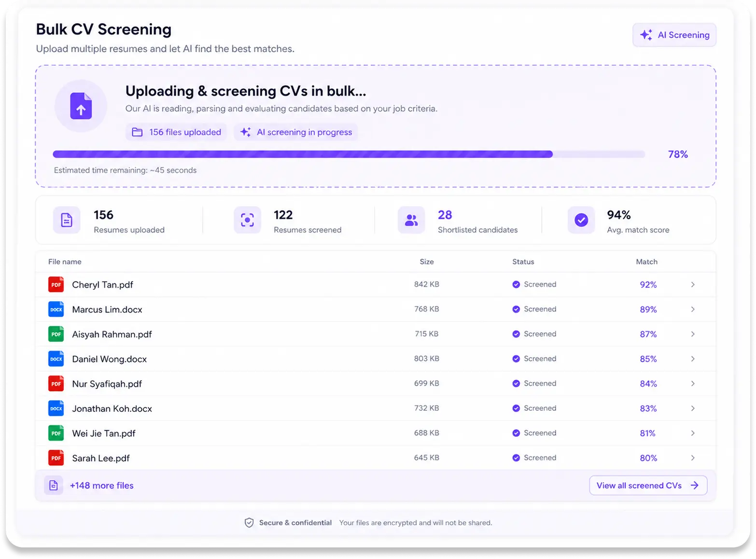The image size is (756, 559).
Task: Click the PDF icon for Aisyah Rahman.pdf
Action: 56,334
